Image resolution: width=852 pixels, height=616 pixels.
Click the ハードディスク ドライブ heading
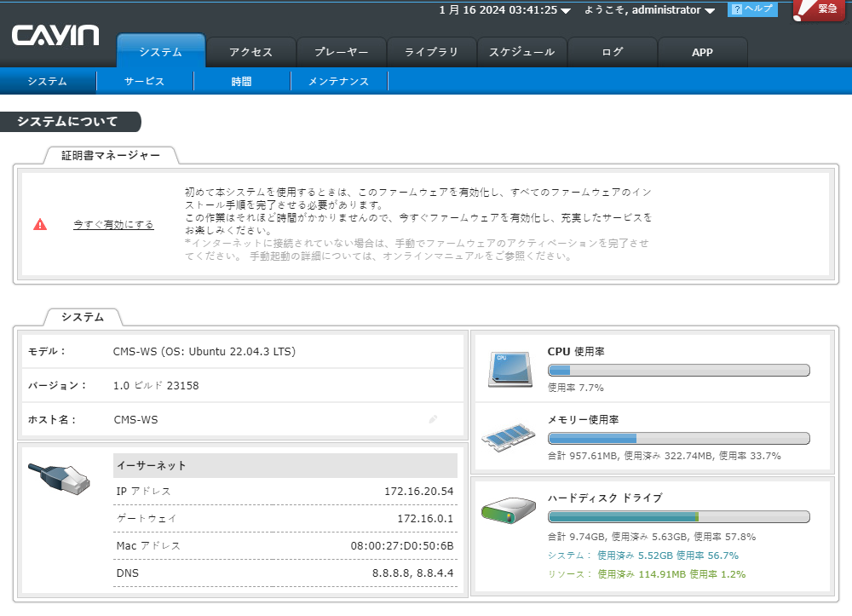click(x=605, y=498)
